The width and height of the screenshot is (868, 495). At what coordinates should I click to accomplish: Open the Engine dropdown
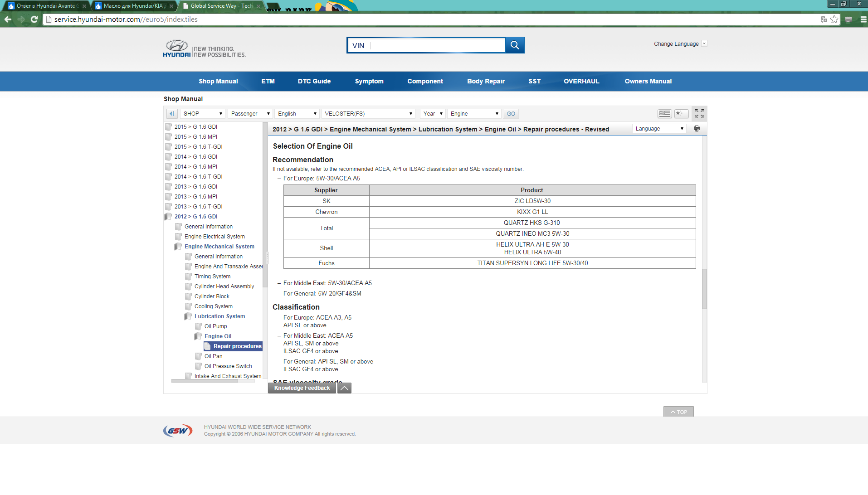pyautogui.click(x=474, y=114)
